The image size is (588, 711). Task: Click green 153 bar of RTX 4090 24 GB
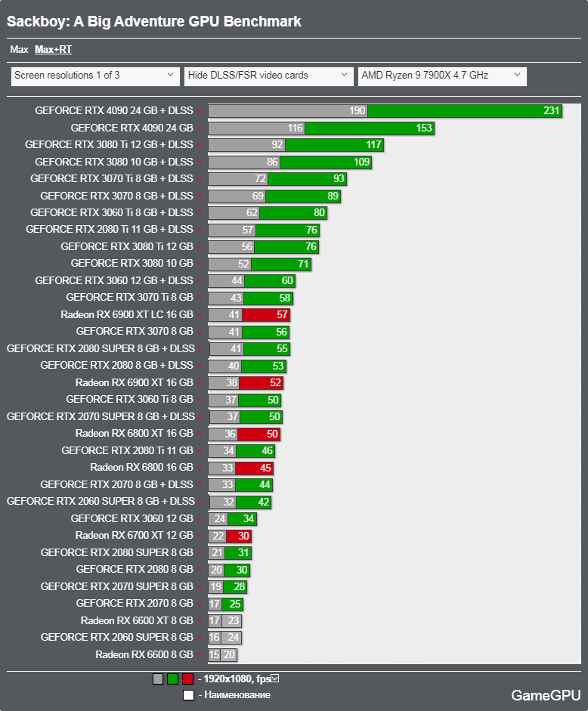pyautogui.click(x=370, y=128)
